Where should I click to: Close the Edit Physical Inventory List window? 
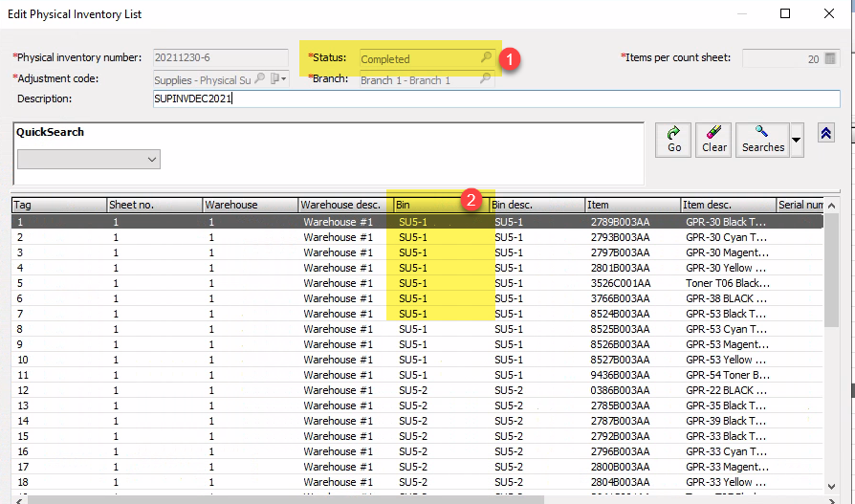(829, 13)
